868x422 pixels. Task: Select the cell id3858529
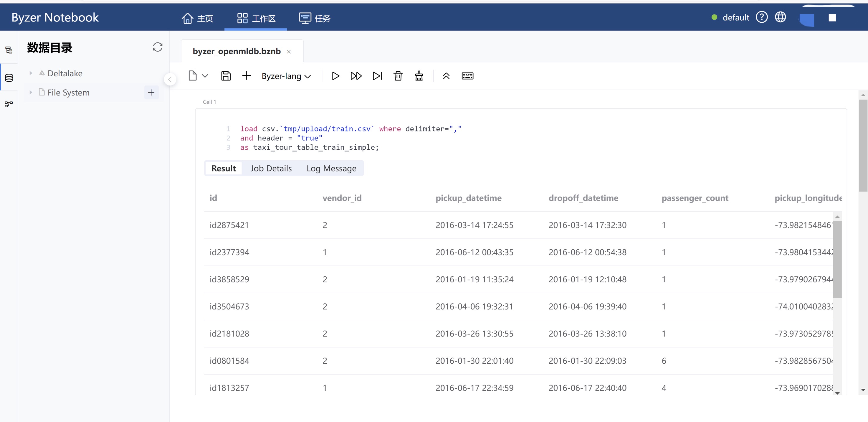coord(229,279)
